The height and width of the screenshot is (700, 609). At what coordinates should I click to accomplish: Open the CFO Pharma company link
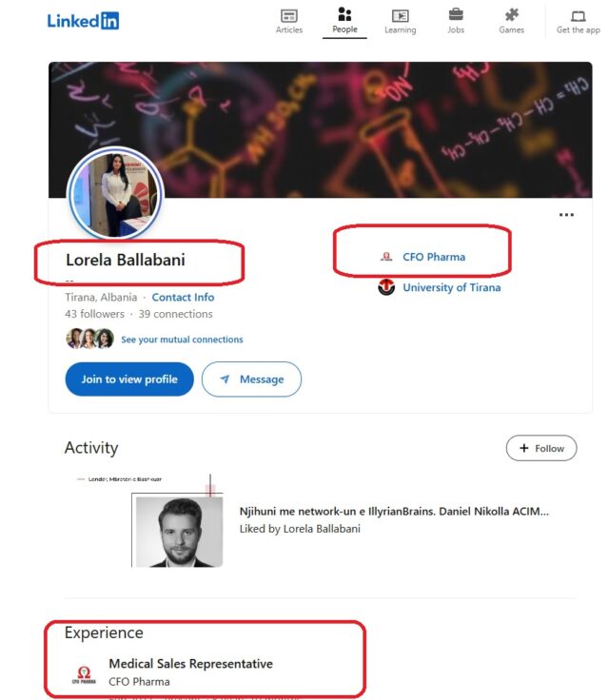[434, 257]
